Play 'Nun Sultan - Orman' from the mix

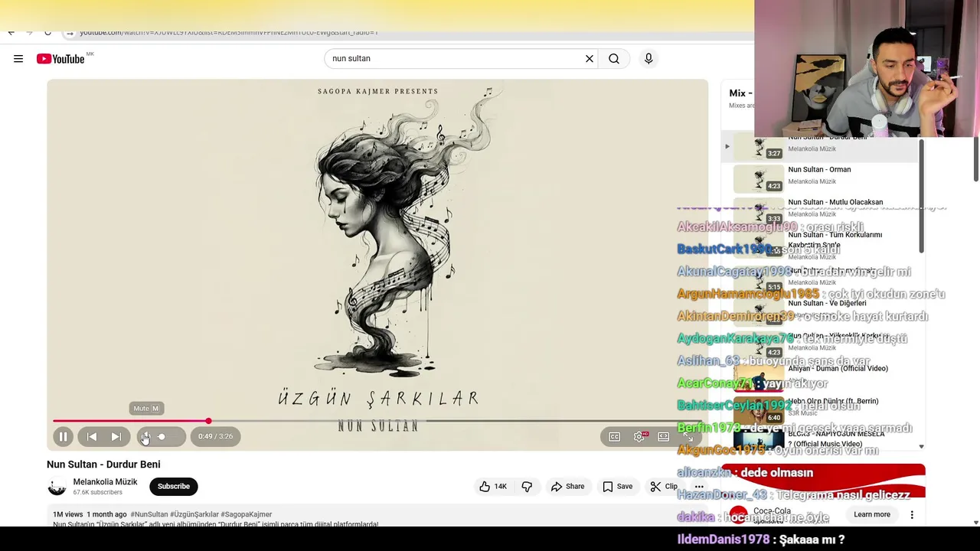(x=819, y=169)
